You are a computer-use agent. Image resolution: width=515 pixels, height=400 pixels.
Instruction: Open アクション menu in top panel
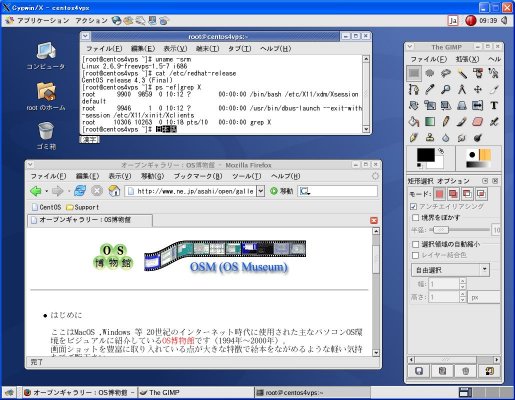(x=91, y=21)
